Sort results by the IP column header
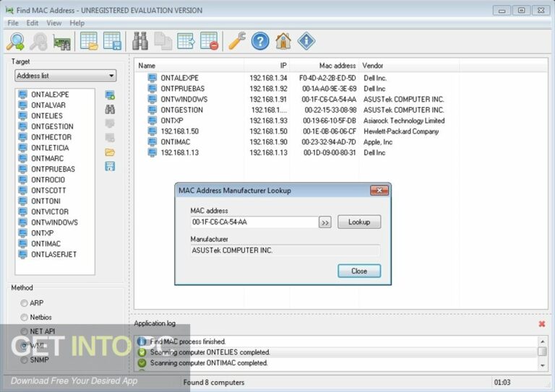Viewport: 555px width, 392px height. click(267, 66)
